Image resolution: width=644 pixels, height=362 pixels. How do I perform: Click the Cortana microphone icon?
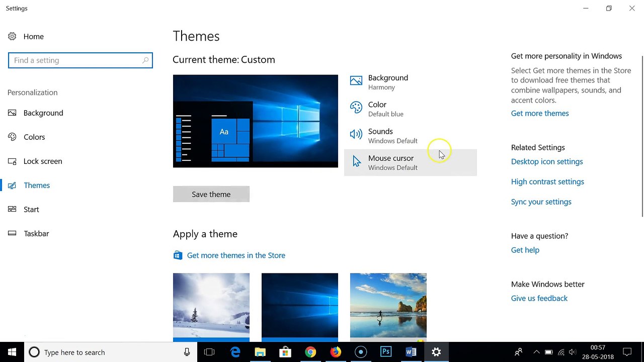pos(187,352)
